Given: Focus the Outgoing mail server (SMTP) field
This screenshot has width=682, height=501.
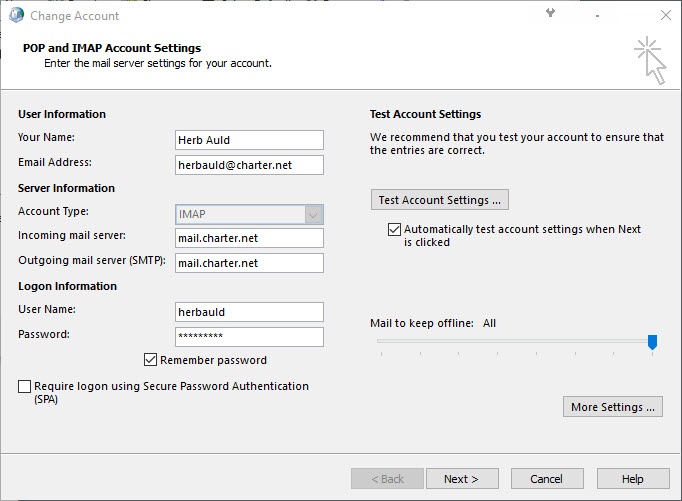Looking at the screenshot, I should click(x=249, y=263).
